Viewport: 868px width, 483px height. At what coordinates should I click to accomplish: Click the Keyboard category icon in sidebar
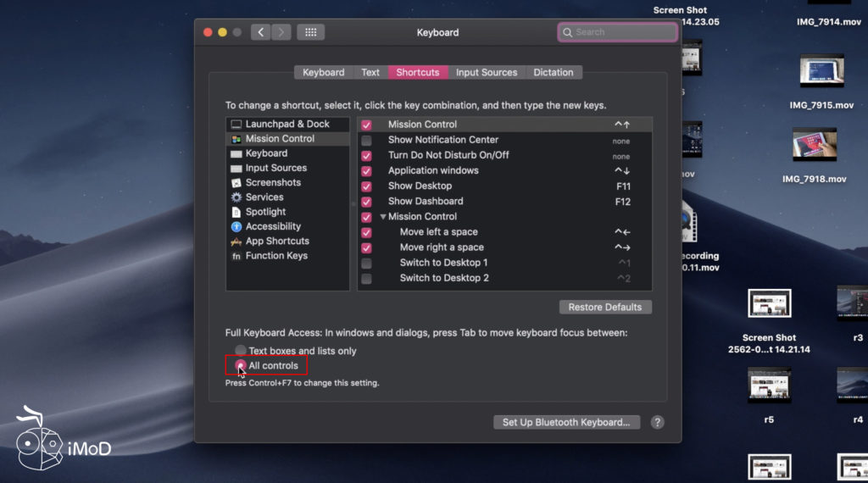coord(236,154)
